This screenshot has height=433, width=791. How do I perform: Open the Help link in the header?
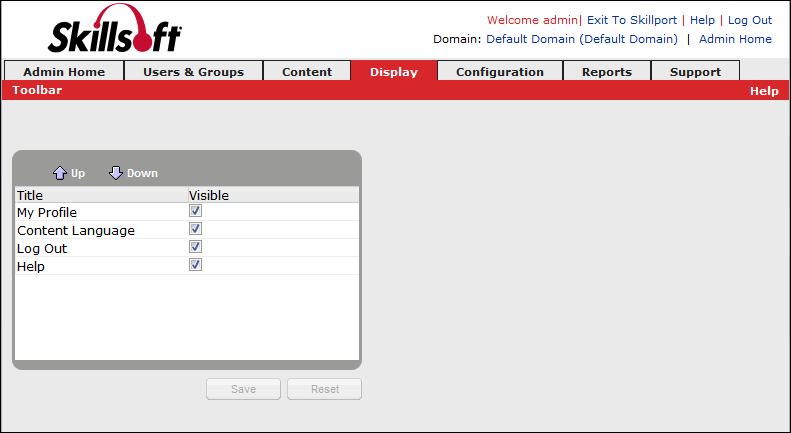tap(702, 20)
